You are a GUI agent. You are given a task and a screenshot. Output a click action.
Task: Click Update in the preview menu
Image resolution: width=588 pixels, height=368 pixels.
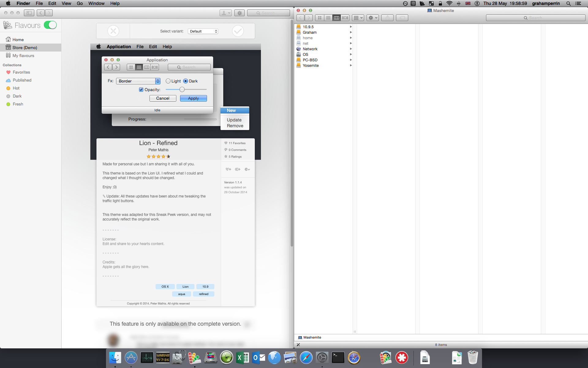[x=234, y=120]
